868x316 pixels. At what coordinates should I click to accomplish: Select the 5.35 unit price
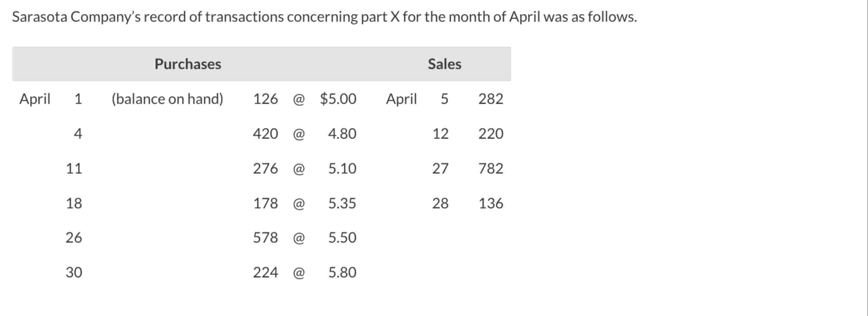click(x=342, y=203)
